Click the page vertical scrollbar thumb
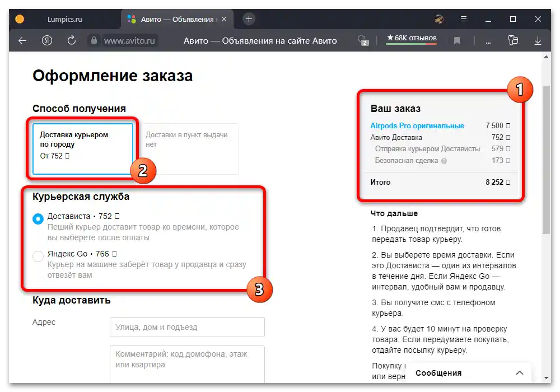 point(546,160)
